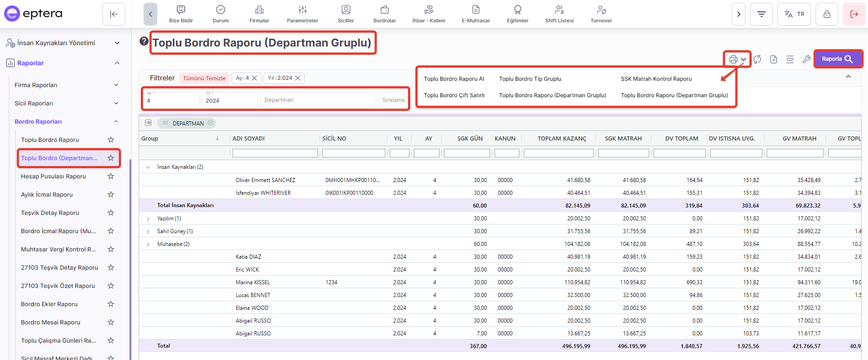Click Tümünü Temizle to clear filters
868x360 pixels.
204,78
